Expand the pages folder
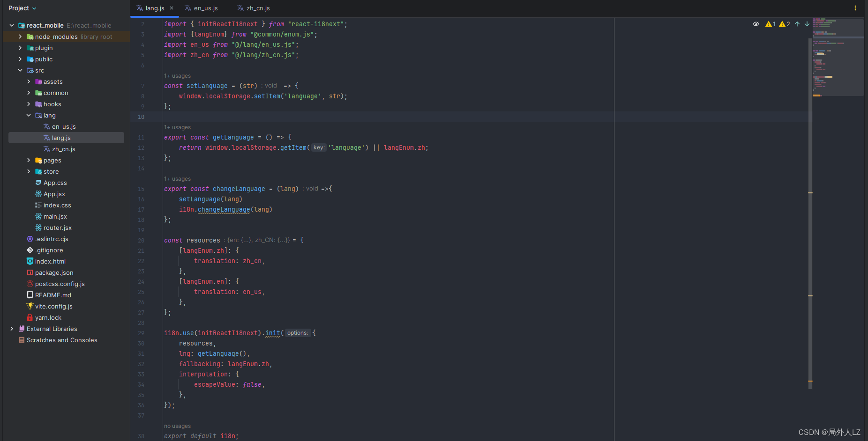Screen dimensions: 868x441 click(x=29, y=160)
